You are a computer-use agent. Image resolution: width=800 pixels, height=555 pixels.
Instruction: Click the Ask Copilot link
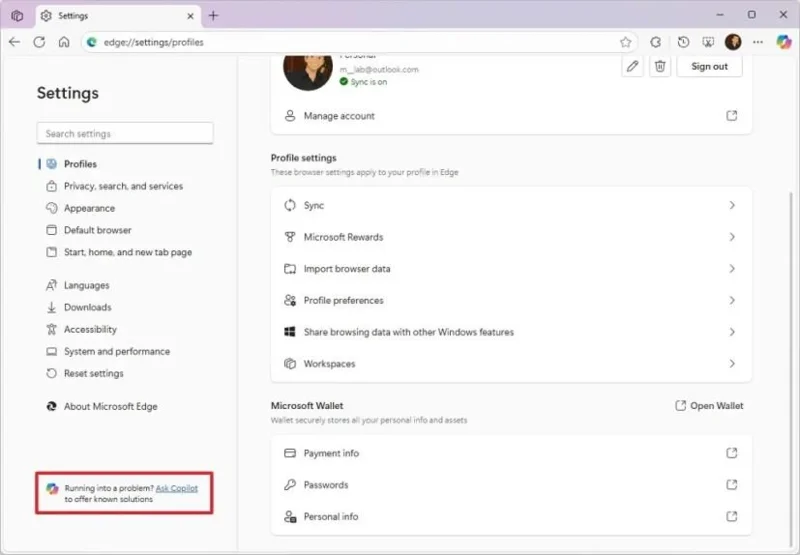tap(177, 488)
